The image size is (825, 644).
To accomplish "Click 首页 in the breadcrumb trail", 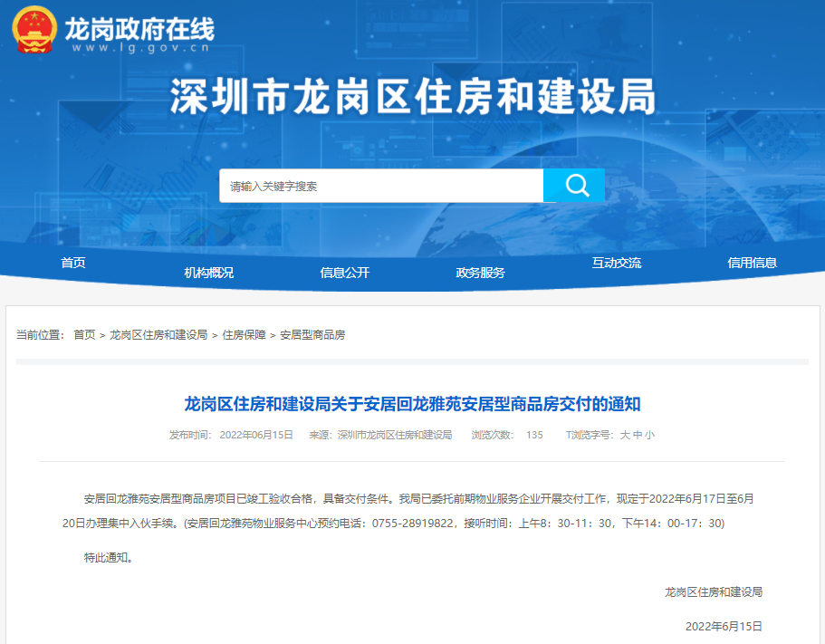I will pos(84,334).
